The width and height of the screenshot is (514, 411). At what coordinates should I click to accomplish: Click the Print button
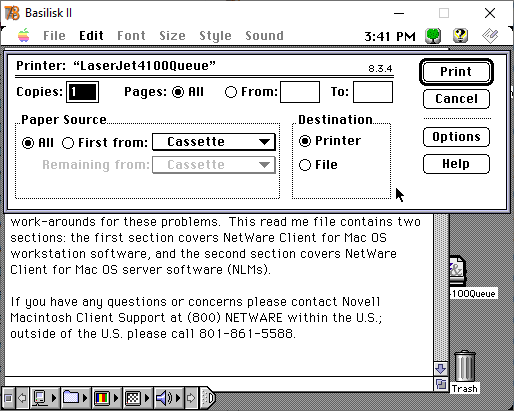click(456, 72)
